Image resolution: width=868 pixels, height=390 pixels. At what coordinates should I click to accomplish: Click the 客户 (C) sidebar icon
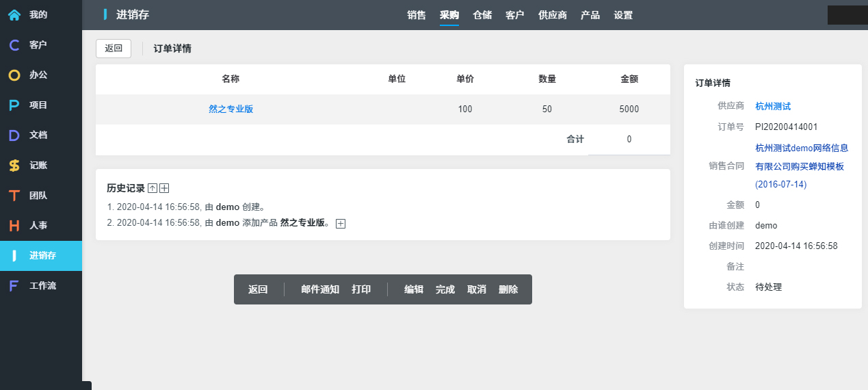click(14, 45)
